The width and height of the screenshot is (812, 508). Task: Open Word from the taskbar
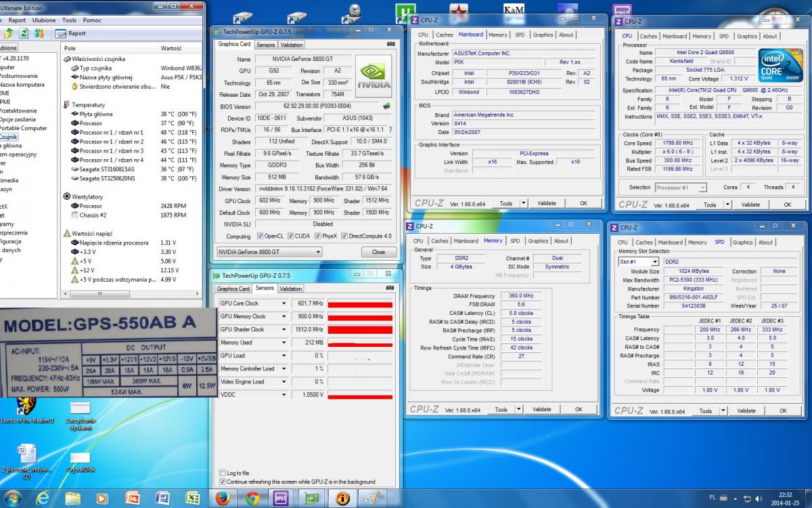tap(162, 498)
